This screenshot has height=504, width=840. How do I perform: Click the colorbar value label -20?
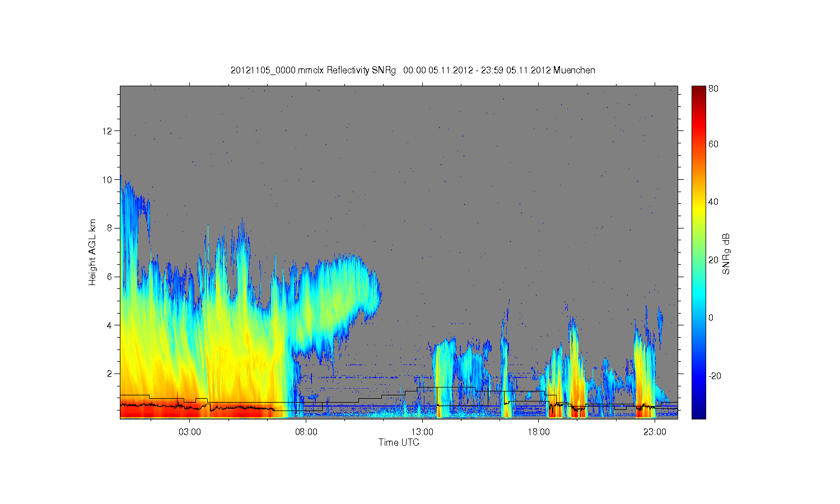point(714,376)
